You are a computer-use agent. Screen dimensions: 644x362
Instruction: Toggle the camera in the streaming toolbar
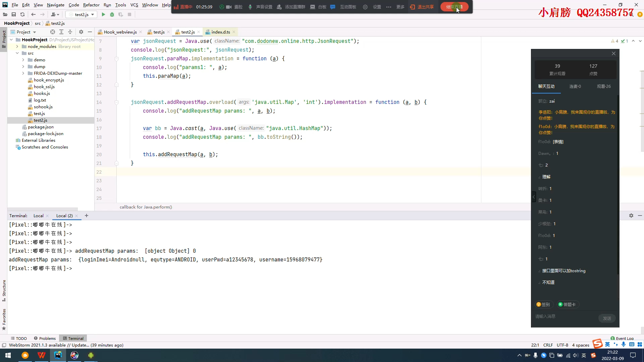pos(229,7)
